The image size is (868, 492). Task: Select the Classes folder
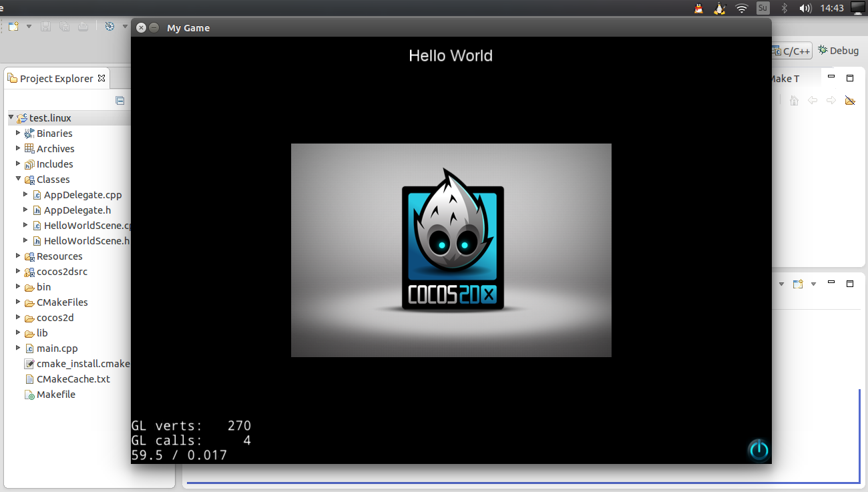click(53, 180)
